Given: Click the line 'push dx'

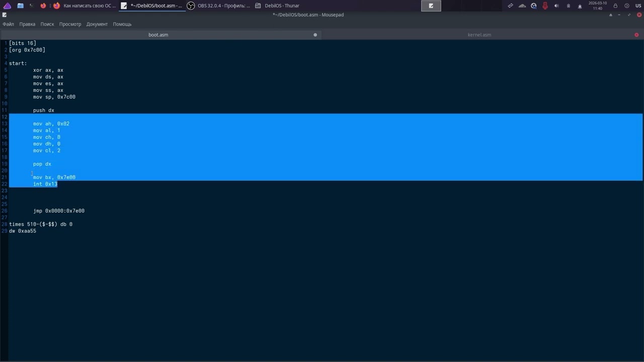Looking at the screenshot, I should [44, 110].
